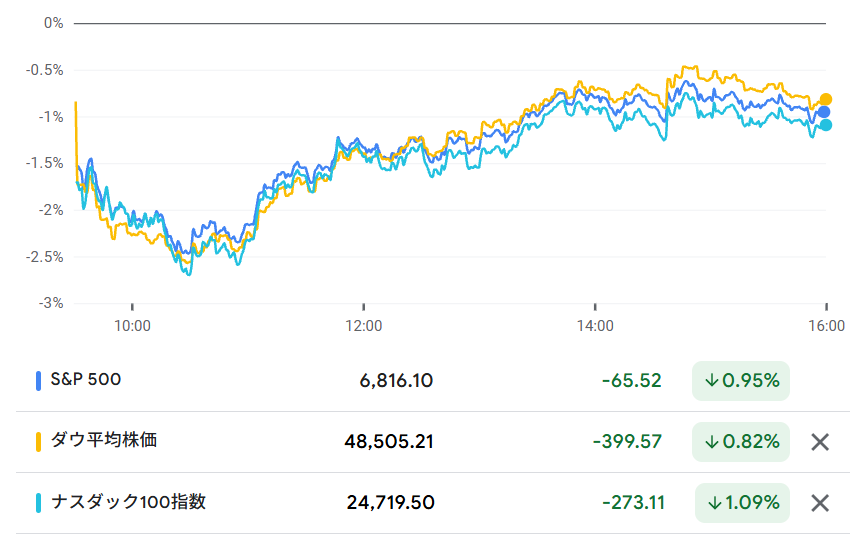Click the cyan ナスダック100指数 color bar
This screenshot has width=858, height=536.
pyautogui.click(x=38, y=503)
